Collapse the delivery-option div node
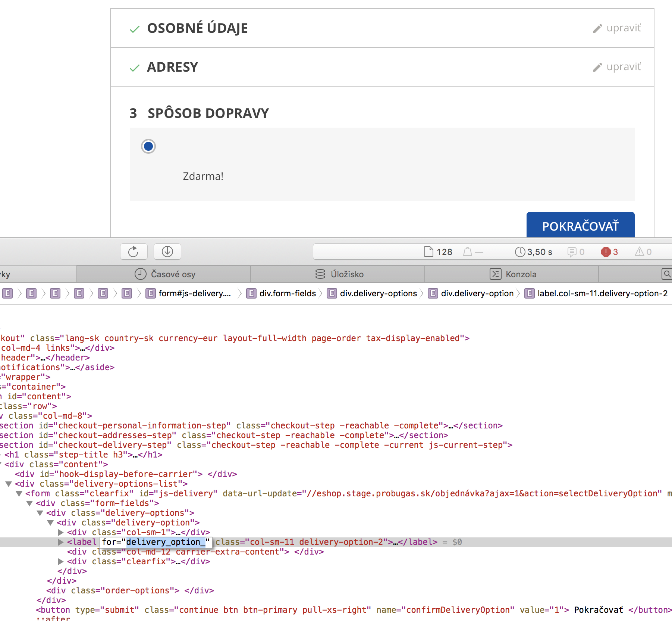This screenshot has height=621, width=672. tap(50, 523)
